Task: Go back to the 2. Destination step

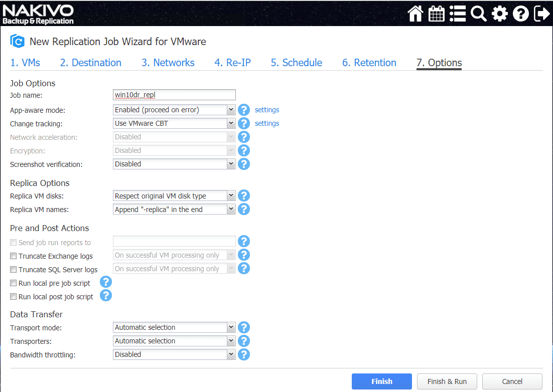Action: [90, 62]
